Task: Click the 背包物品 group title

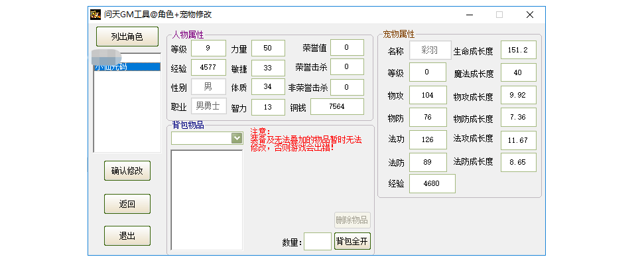Action: 188,125
